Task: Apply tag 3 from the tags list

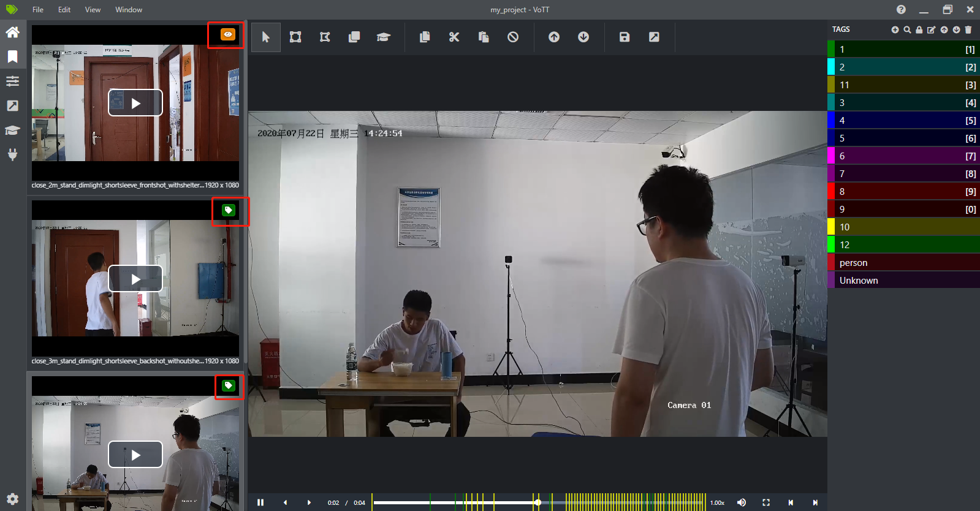Action: click(903, 102)
